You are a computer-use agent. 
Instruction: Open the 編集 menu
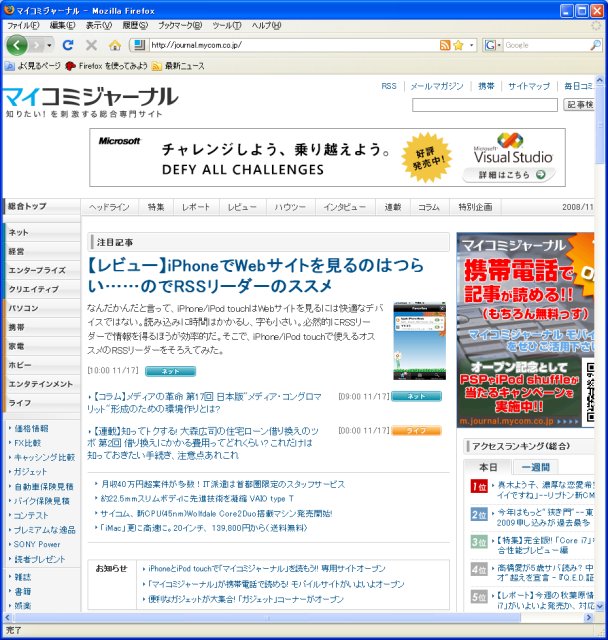(62, 25)
